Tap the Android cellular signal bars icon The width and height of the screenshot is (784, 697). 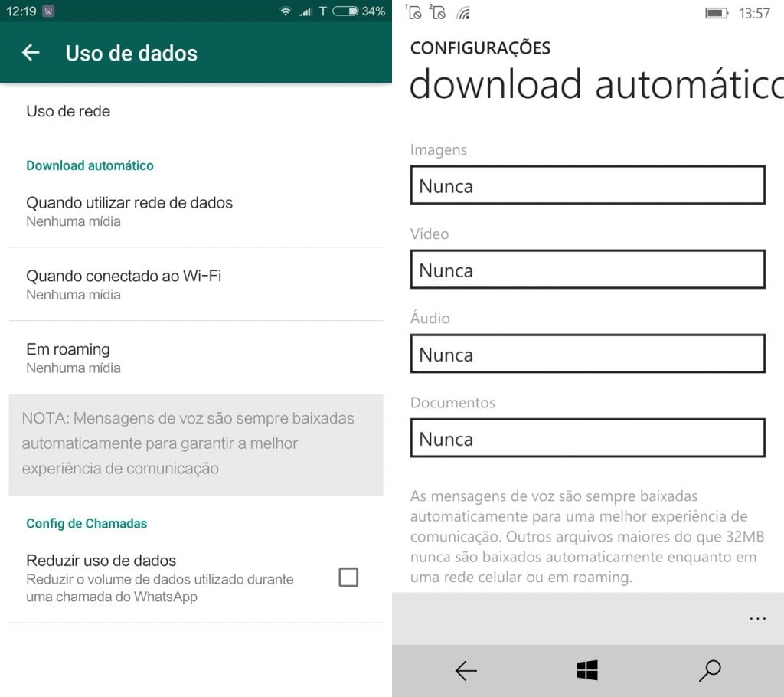pyautogui.click(x=305, y=11)
